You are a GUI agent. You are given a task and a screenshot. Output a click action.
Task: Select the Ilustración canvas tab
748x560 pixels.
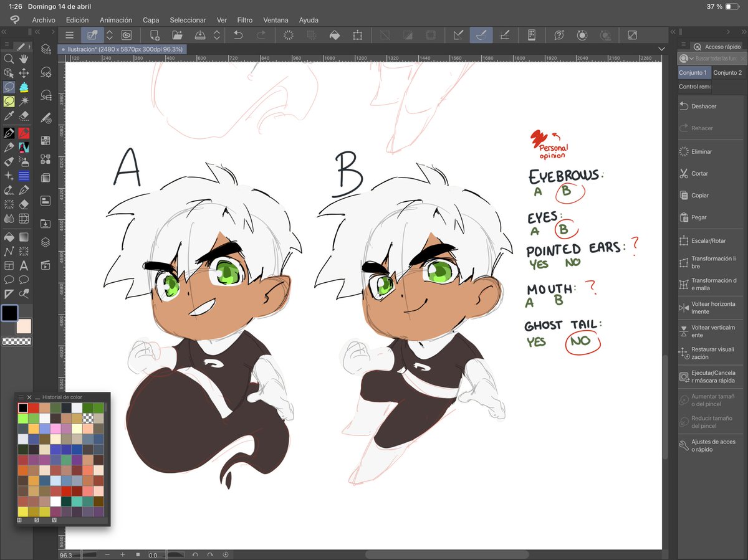pyautogui.click(x=122, y=49)
